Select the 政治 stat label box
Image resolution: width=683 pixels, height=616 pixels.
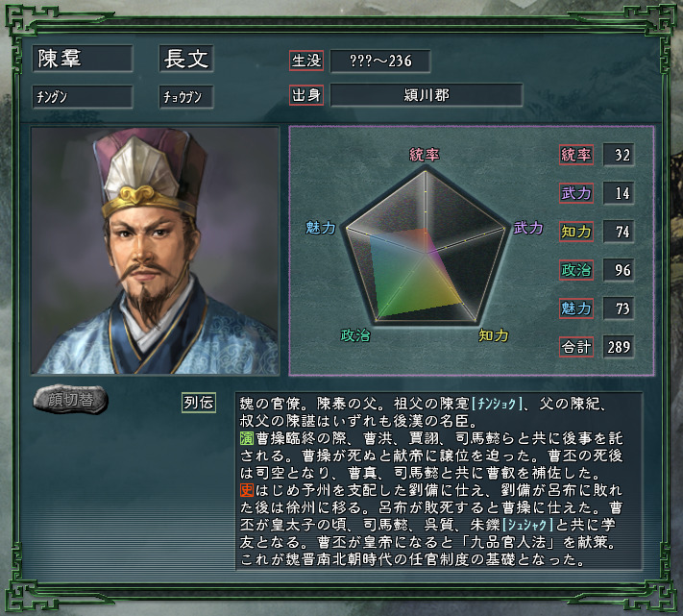575,270
